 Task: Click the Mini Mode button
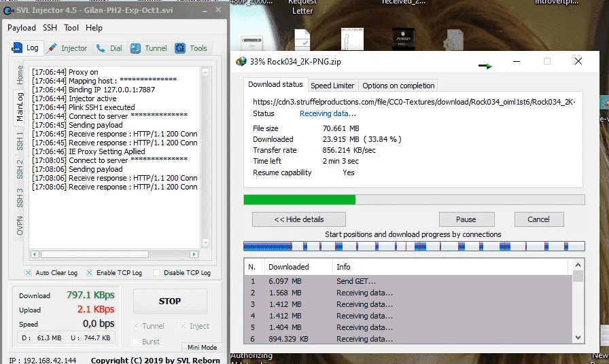202,347
